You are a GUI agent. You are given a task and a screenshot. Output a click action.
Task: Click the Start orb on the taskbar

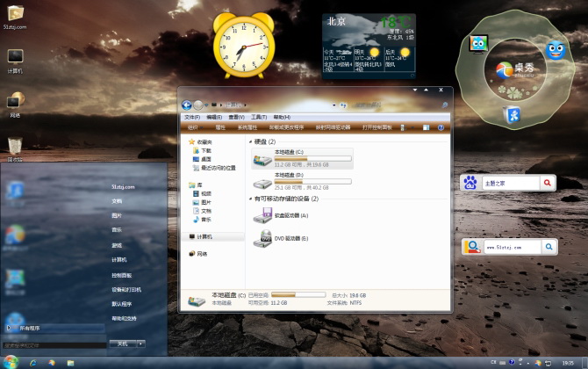(11, 361)
